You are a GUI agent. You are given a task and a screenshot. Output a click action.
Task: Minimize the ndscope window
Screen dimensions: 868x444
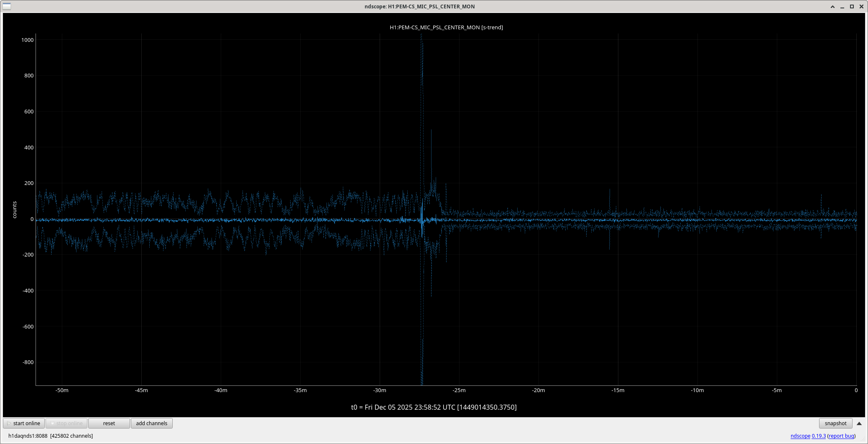point(842,6)
